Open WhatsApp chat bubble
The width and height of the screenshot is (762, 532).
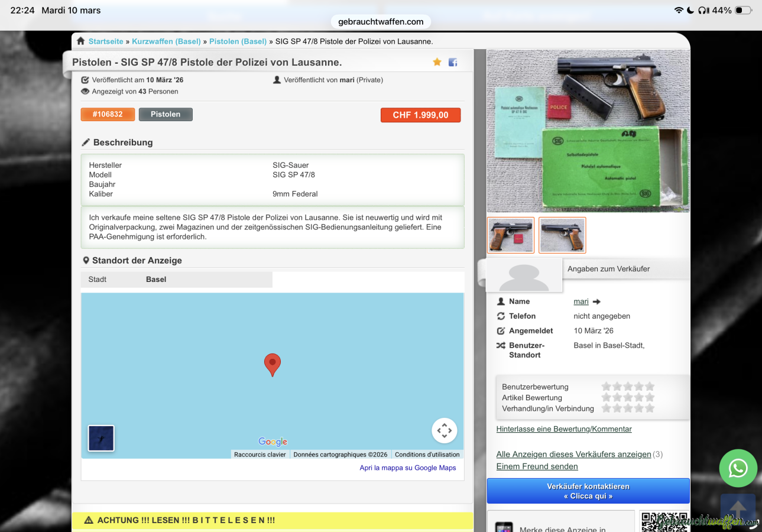click(738, 468)
